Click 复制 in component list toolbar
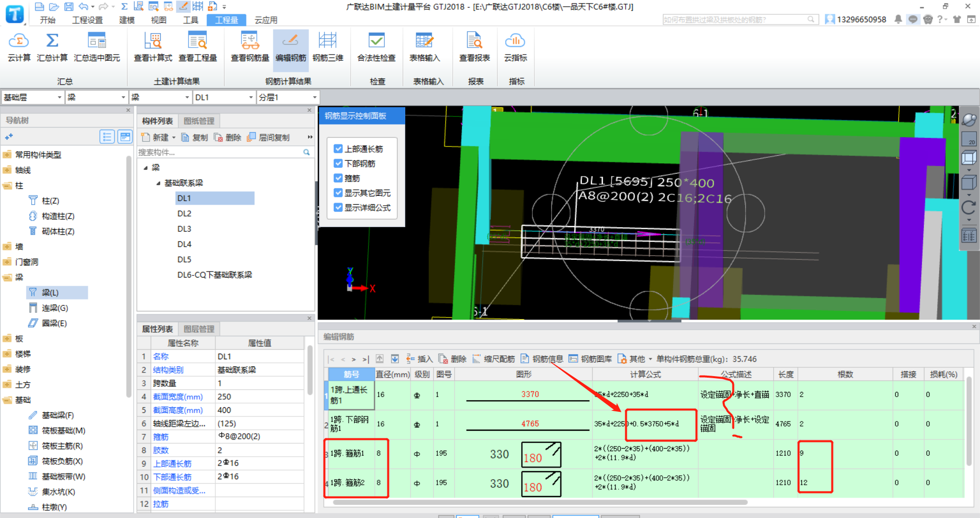The image size is (980, 518). 194,137
